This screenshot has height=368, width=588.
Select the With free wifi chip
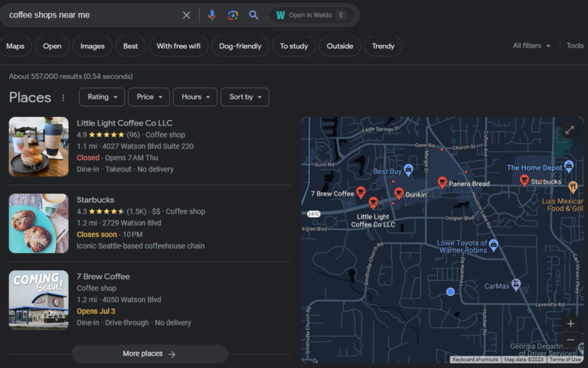(178, 46)
